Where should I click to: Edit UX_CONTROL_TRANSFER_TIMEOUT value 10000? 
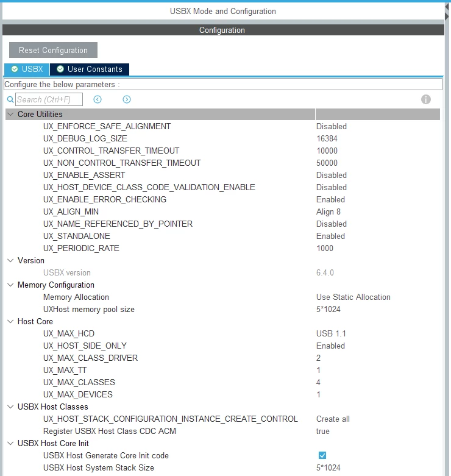coord(327,151)
